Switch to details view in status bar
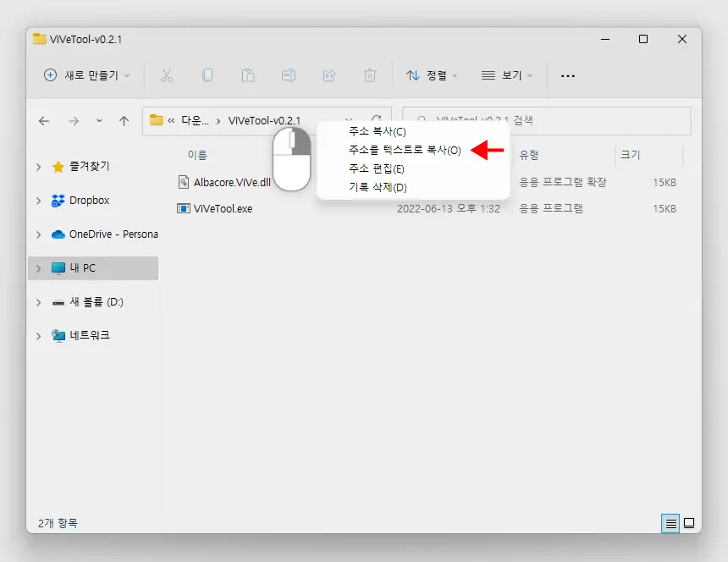Screen dimensions: 728x562 670,523
